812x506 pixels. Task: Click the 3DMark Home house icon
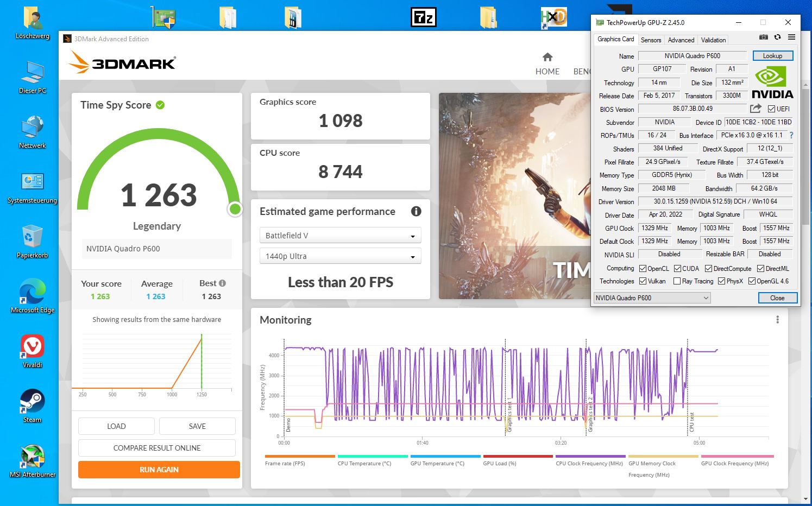[547, 57]
